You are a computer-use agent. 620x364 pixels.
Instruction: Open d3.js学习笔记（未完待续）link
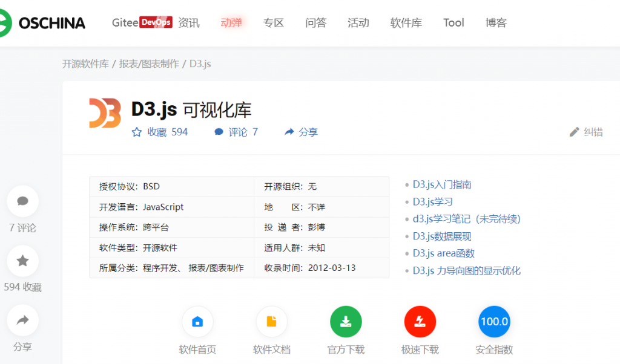click(467, 219)
